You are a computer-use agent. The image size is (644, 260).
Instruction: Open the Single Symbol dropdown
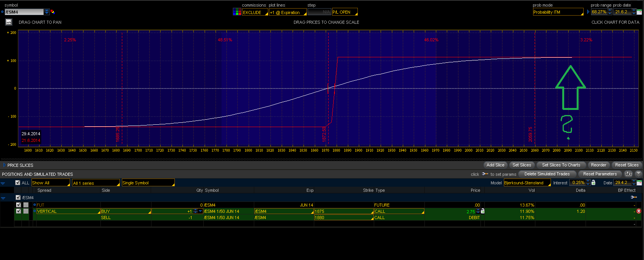[148, 183]
